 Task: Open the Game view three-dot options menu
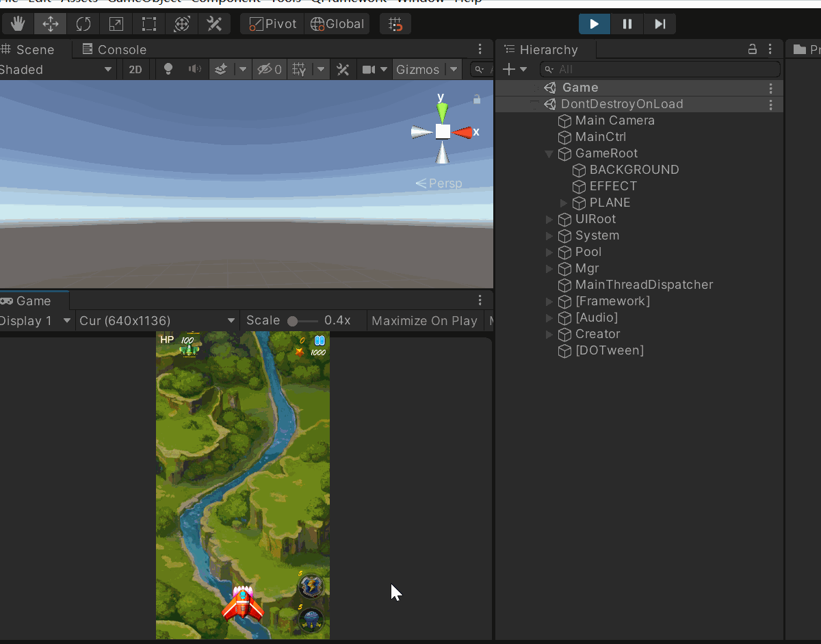(x=480, y=300)
